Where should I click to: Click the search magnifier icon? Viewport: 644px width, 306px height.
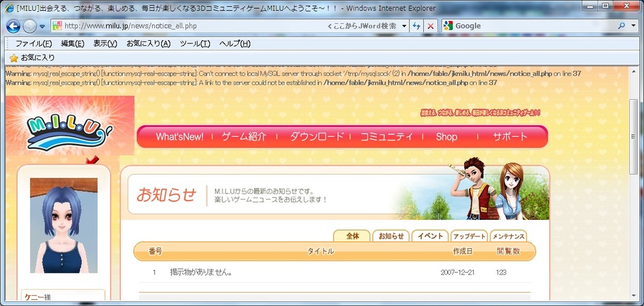(x=621, y=26)
